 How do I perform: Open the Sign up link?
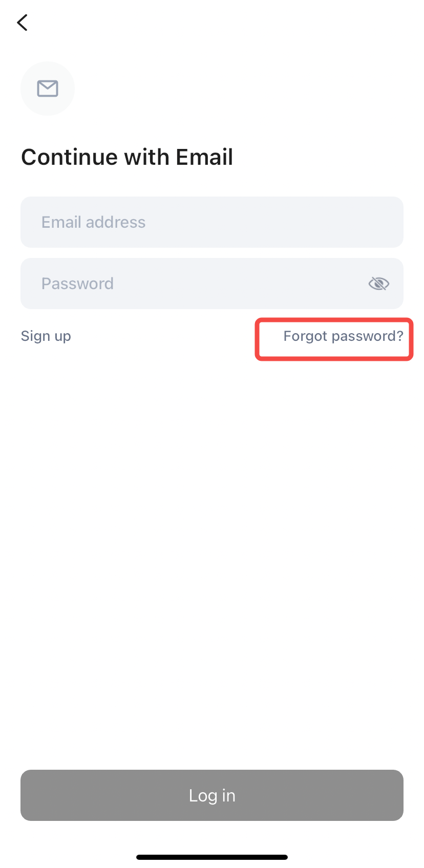click(46, 336)
